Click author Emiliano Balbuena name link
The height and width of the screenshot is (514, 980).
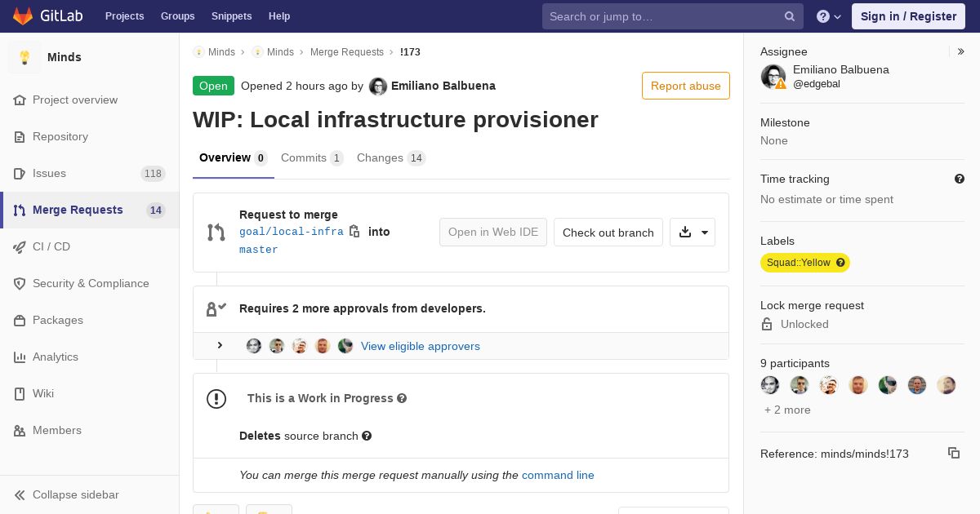pyautogui.click(x=443, y=86)
